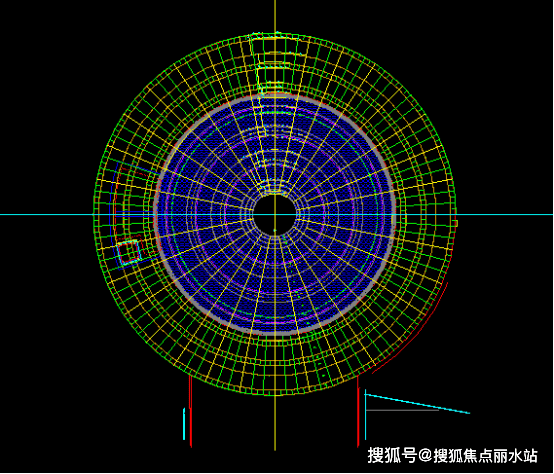This screenshot has height=474, width=554.
Task: Click the red vertical line at bottom left
Action: [190, 411]
